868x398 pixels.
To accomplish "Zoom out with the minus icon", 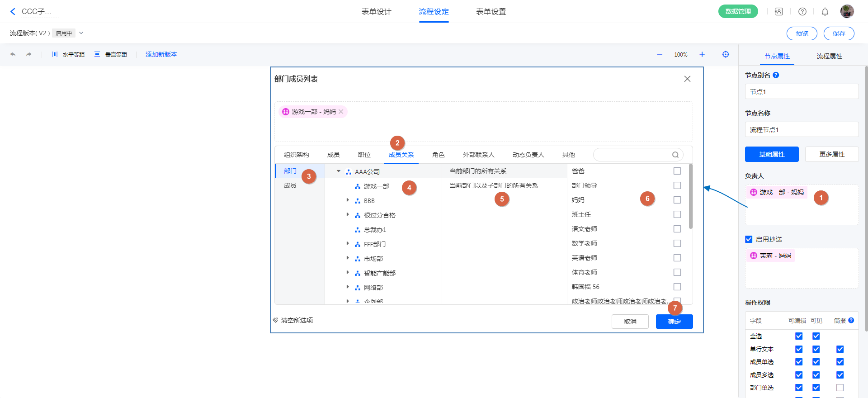I will (x=660, y=54).
